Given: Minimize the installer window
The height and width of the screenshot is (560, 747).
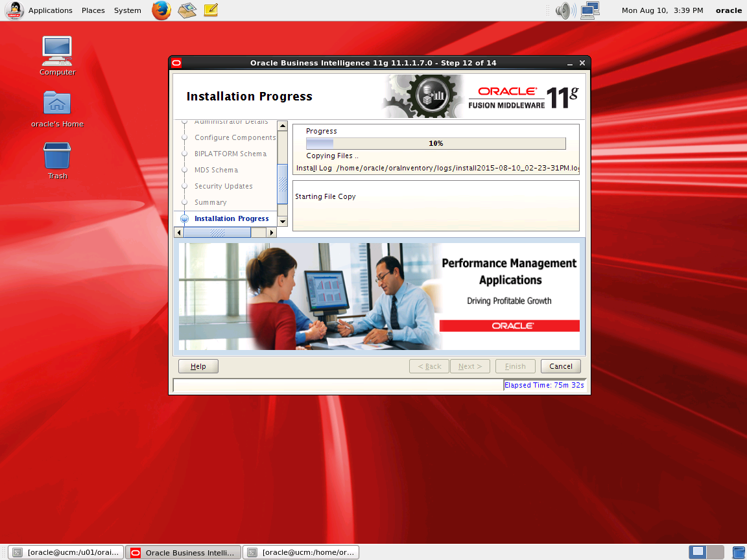Looking at the screenshot, I should tap(570, 63).
